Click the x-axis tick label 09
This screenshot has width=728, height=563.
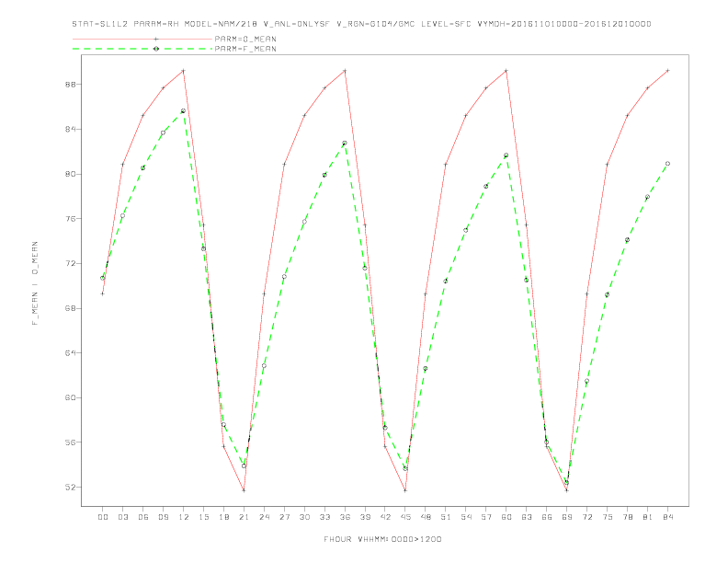[x=163, y=517]
